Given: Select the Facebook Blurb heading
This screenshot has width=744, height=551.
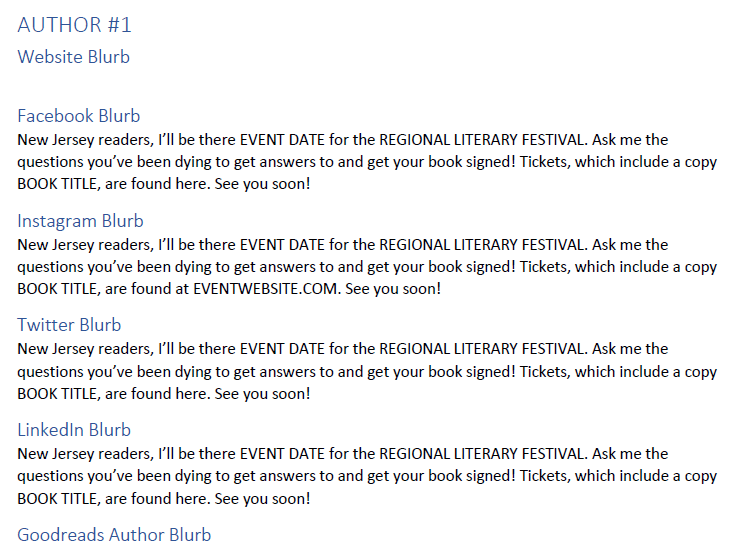Looking at the screenshot, I should (78, 116).
